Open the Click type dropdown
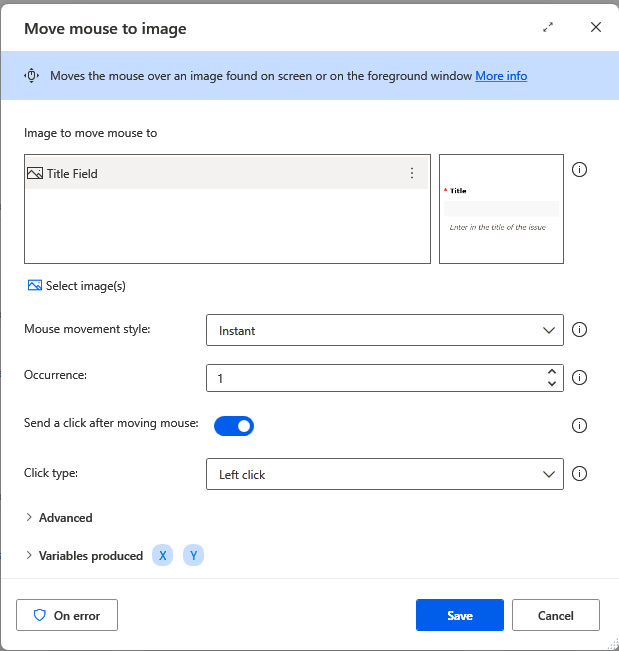619x651 pixels. pyautogui.click(x=384, y=474)
